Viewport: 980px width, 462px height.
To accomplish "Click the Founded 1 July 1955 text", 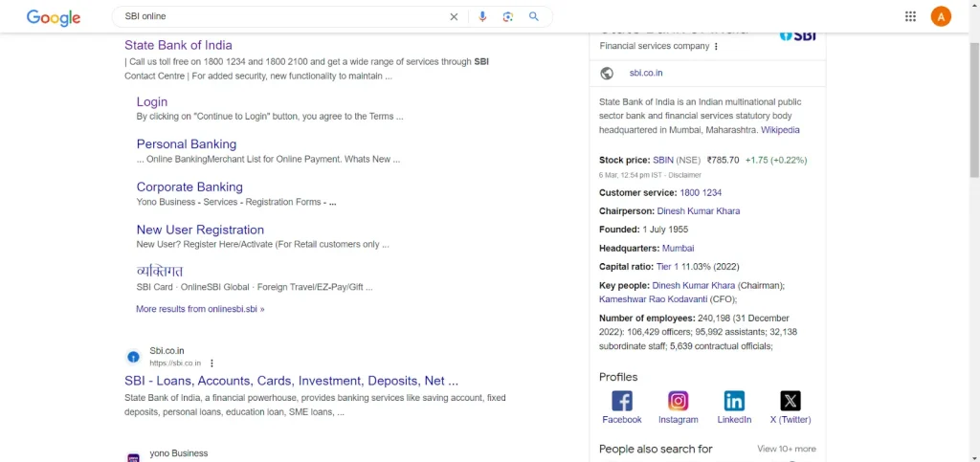I will click(x=643, y=230).
